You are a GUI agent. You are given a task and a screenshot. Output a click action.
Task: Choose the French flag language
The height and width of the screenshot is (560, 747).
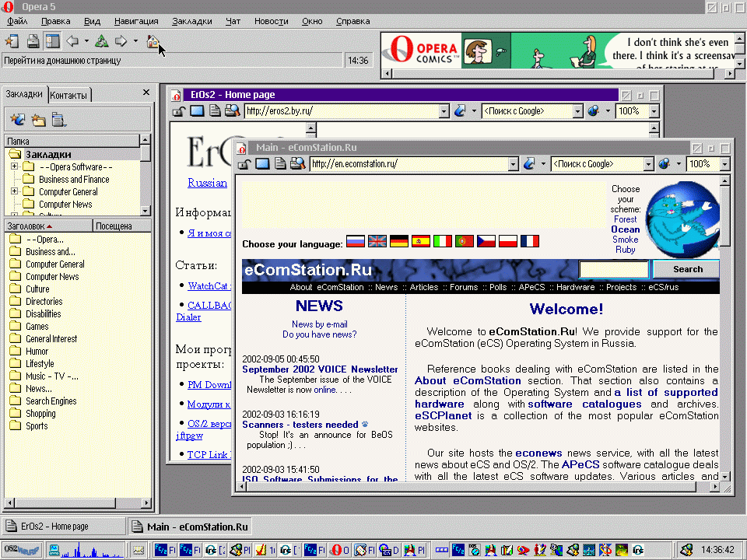(x=530, y=241)
